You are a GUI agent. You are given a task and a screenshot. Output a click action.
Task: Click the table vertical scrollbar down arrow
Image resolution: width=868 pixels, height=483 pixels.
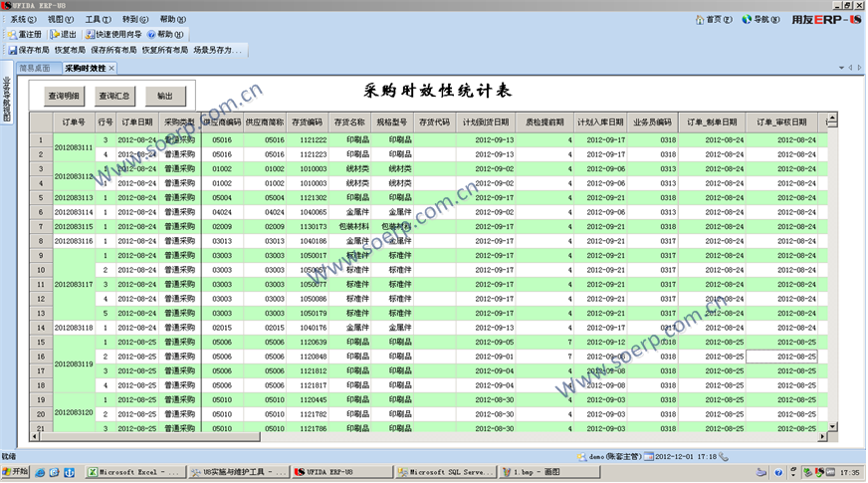pyautogui.click(x=832, y=426)
